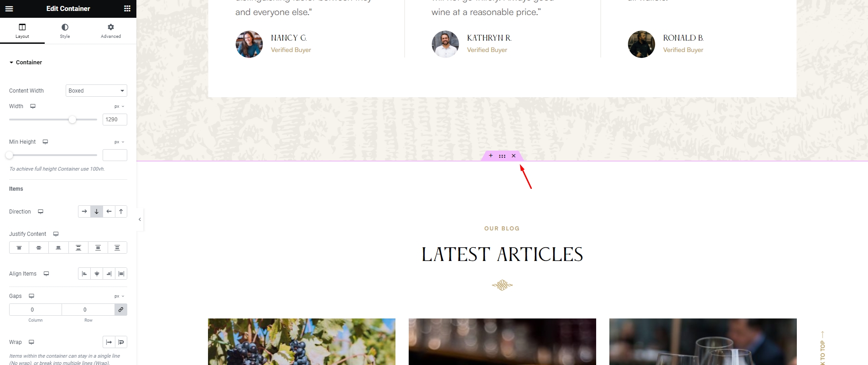Click the add container plus icon
Image resolution: width=868 pixels, height=365 pixels.
point(491,156)
